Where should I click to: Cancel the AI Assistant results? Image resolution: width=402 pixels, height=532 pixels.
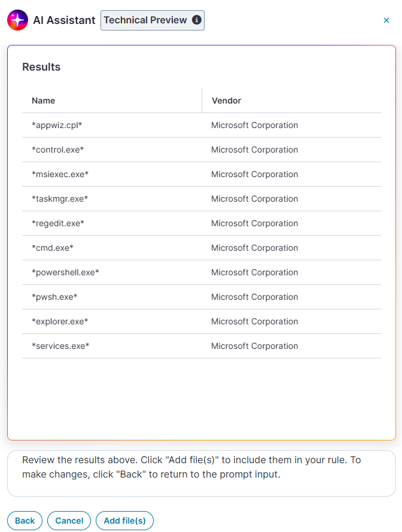click(x=69, y=521)
